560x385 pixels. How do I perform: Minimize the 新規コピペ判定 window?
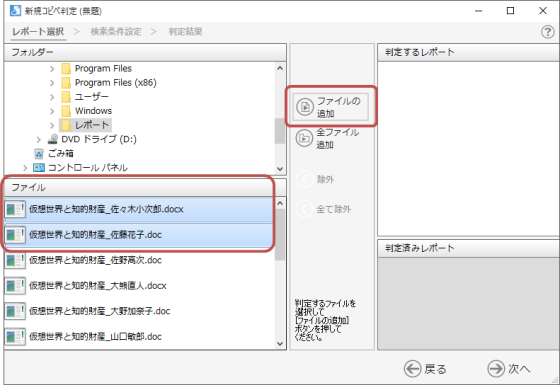(478, 11)
